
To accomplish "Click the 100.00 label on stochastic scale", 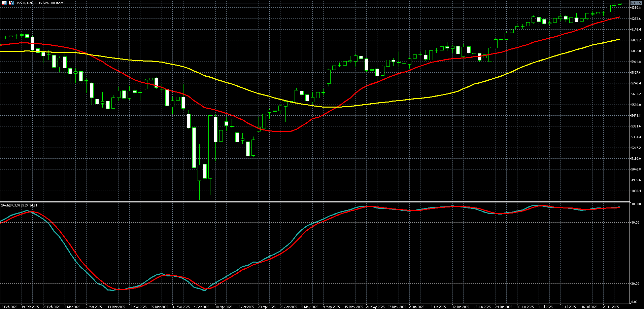I will click(636, 204).
